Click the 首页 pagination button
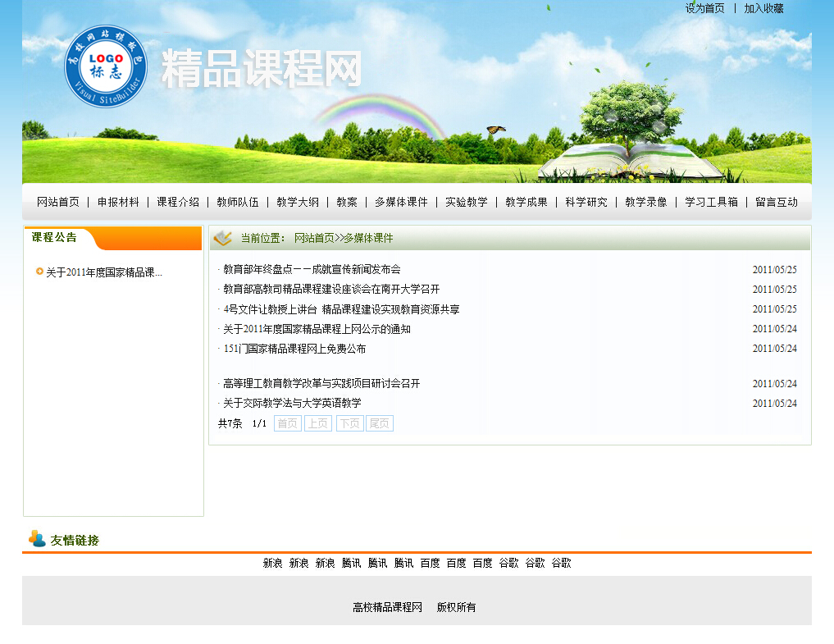 (288, 423)
